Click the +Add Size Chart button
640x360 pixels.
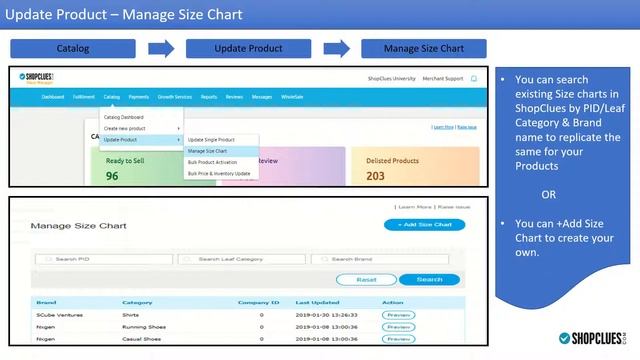(424, 225)
